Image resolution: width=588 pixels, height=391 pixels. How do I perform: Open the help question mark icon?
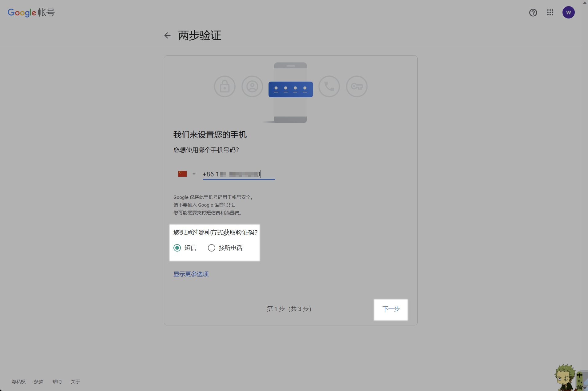click(533, 13)
